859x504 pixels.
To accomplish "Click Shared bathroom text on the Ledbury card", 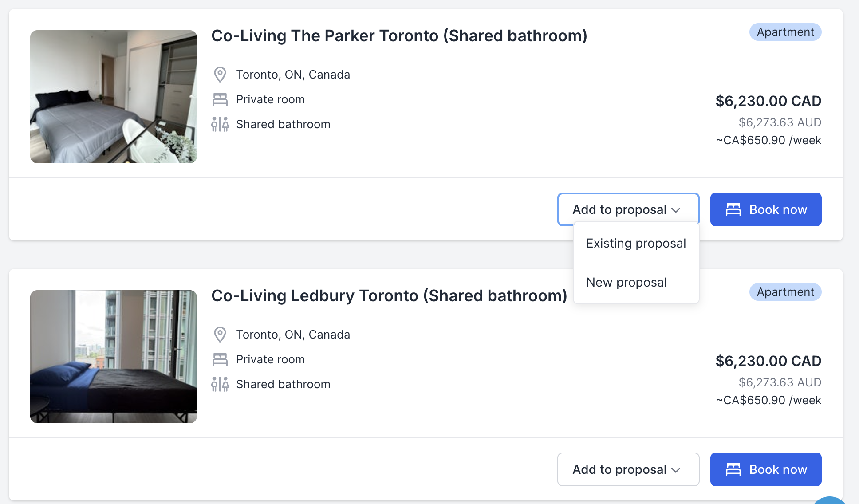I will (x=283, y=384).
